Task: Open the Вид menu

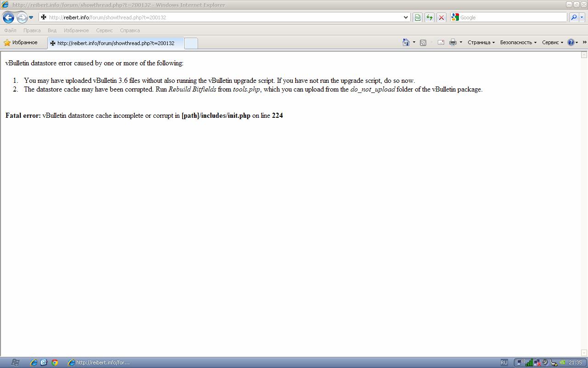Action: [x=52, y=30]
